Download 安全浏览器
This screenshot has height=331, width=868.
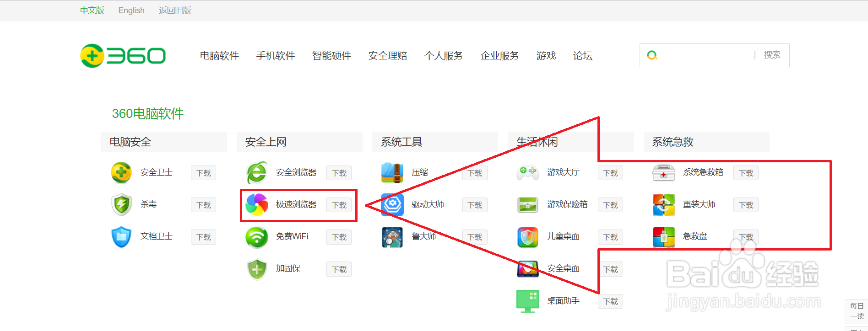pyautogui.click(x=339, y=173)
